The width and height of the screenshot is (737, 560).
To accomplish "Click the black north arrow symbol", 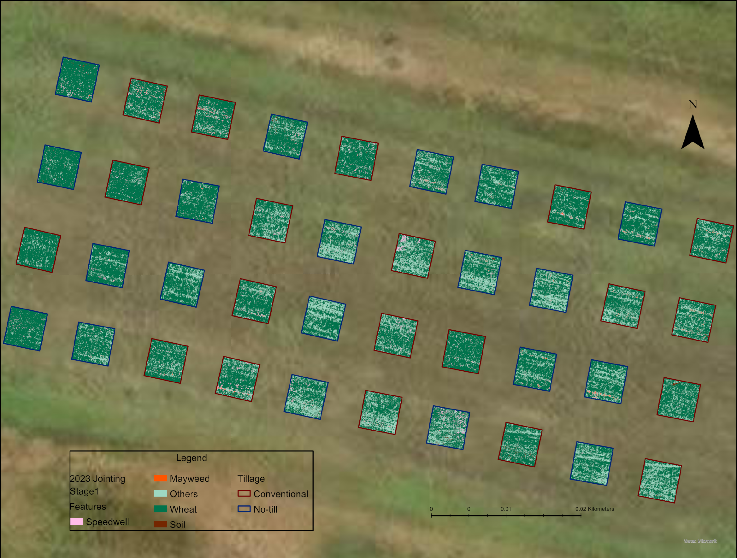I will tap(693, 132).
